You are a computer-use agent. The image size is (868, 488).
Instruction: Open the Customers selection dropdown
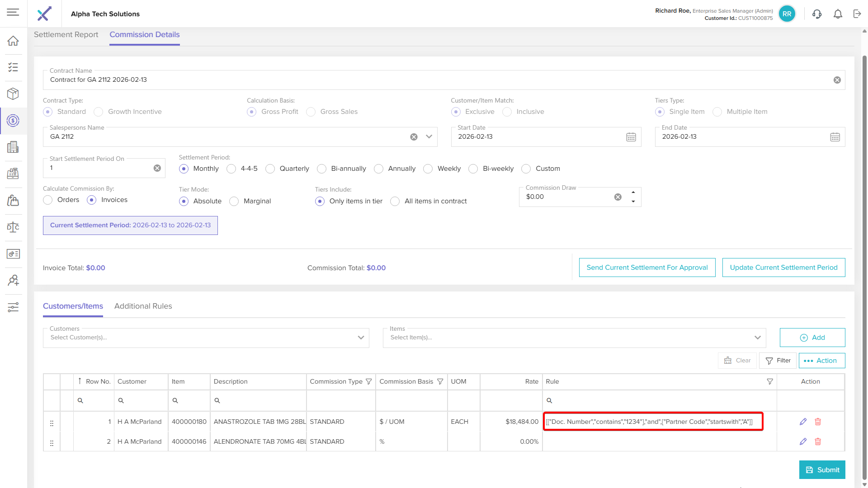pyautogui.click(x=361, y=338)
